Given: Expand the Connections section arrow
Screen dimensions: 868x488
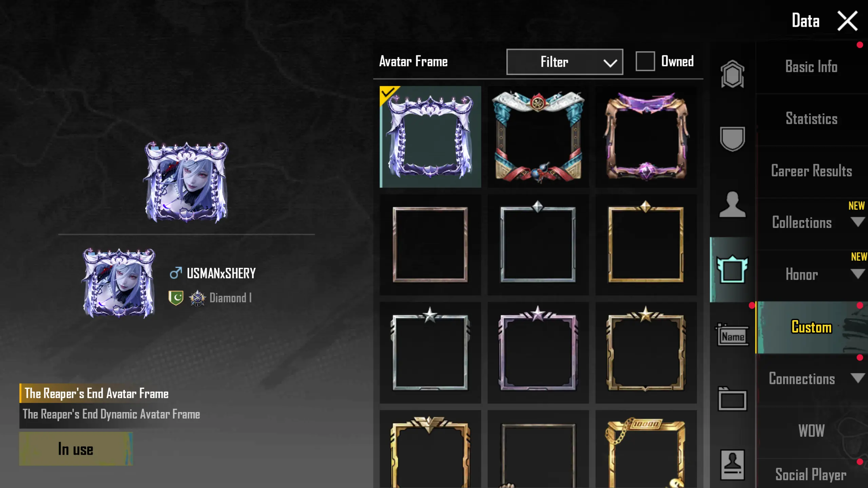Looking at the screenshot, I should (857, 378).
